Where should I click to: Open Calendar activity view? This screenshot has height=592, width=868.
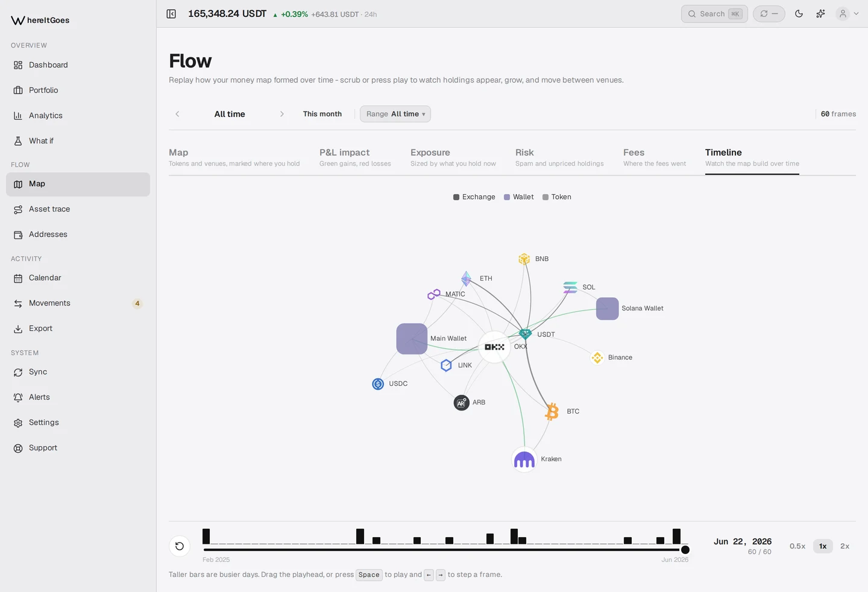coord(78,278)
